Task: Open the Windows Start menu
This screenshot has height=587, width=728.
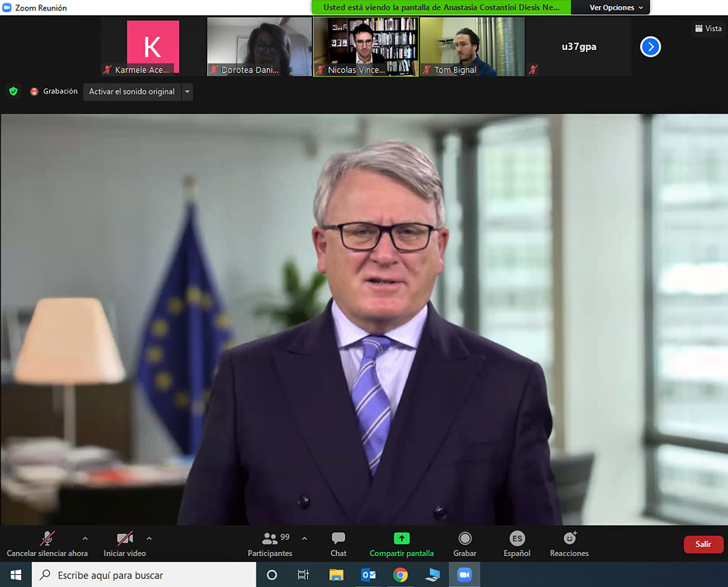Action: (x=16, y=575)
